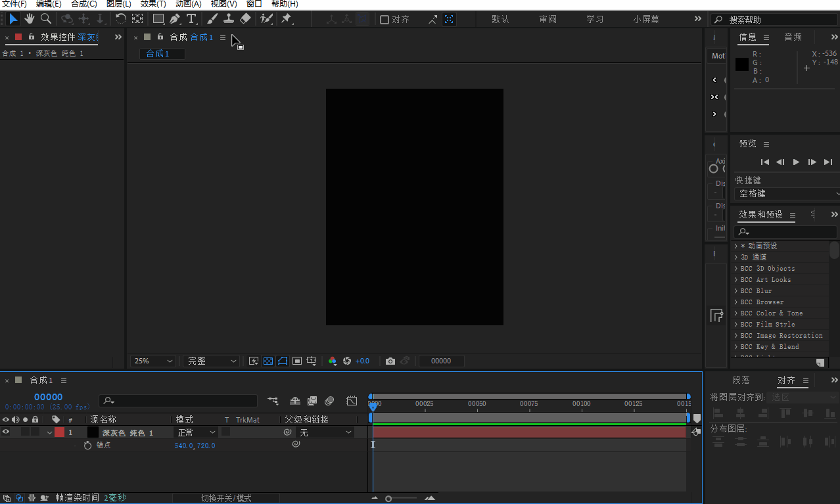Image resolution: width=840 pixels, height=504 pixels.
Task: Choose the horizontal Type tool
Action: point(191,19)
